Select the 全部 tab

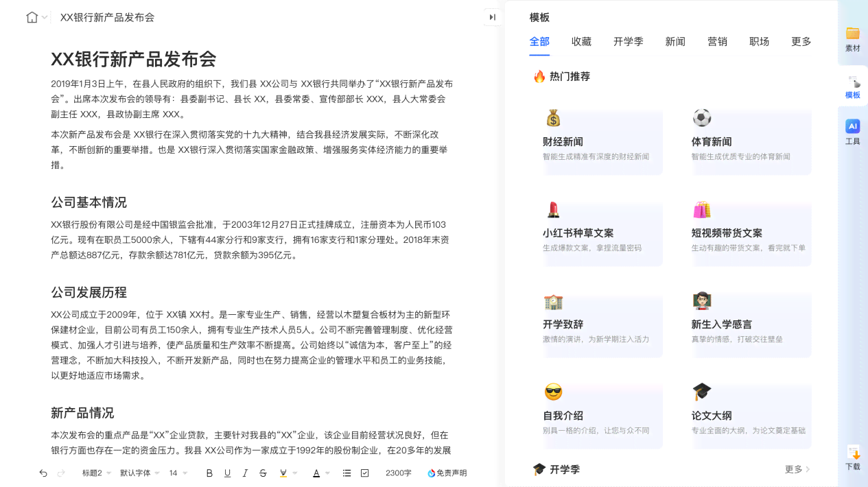click(x=539, y=41)
